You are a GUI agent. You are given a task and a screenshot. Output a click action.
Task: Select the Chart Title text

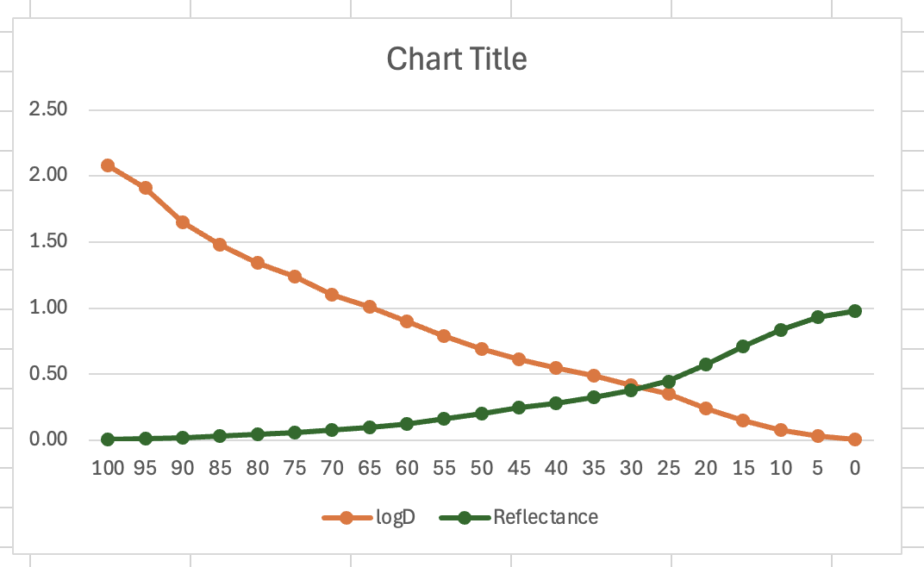pyautogui.click(x=456, y=59)
